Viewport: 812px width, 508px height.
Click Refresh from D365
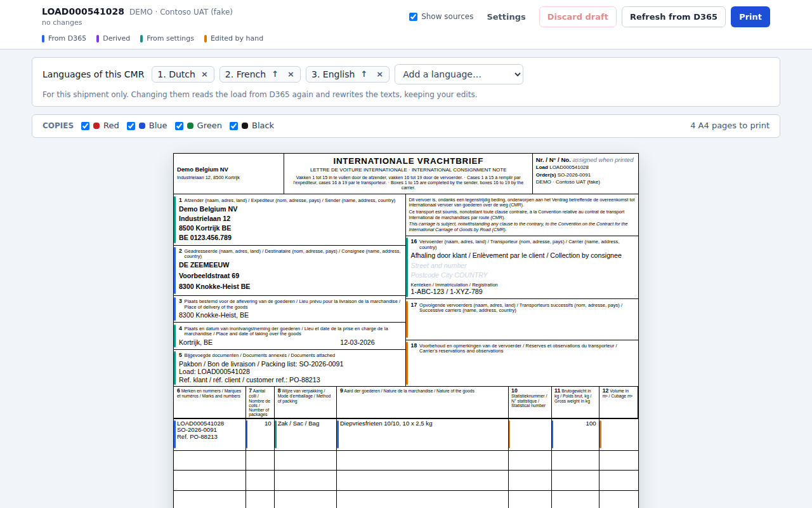(674, 17)
